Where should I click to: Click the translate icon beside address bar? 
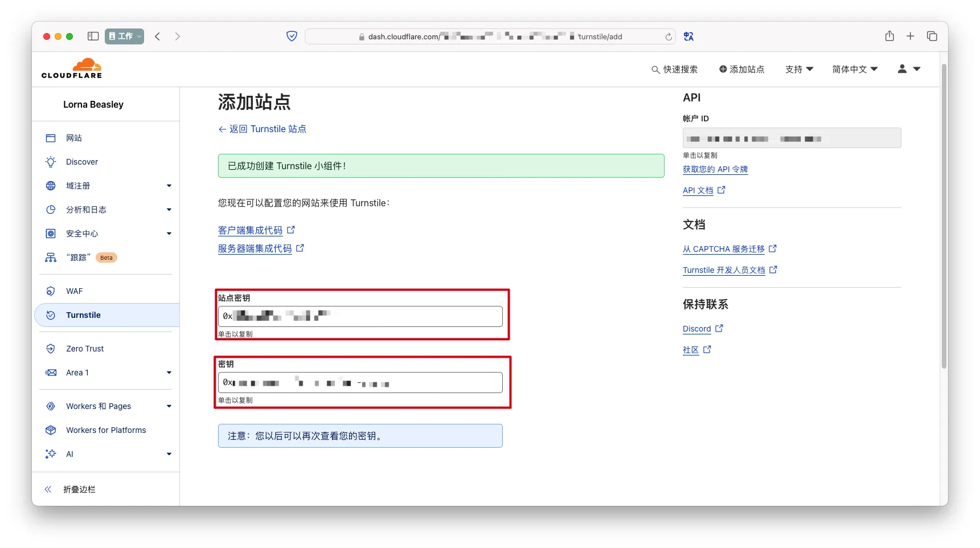click(x=688, y=36)
